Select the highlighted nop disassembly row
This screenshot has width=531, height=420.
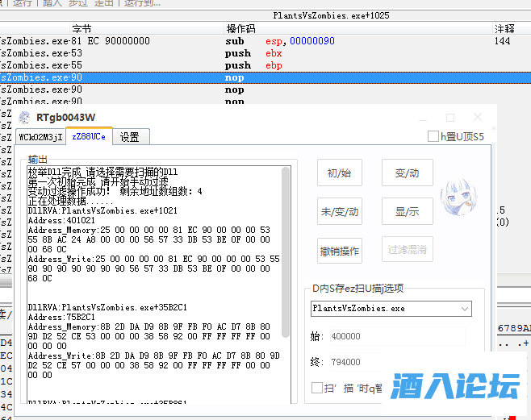tap(265, 77)
